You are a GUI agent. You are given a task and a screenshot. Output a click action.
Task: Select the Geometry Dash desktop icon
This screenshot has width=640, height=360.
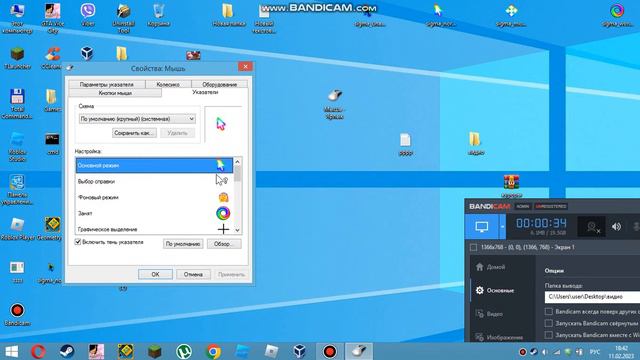click(52, 229)
